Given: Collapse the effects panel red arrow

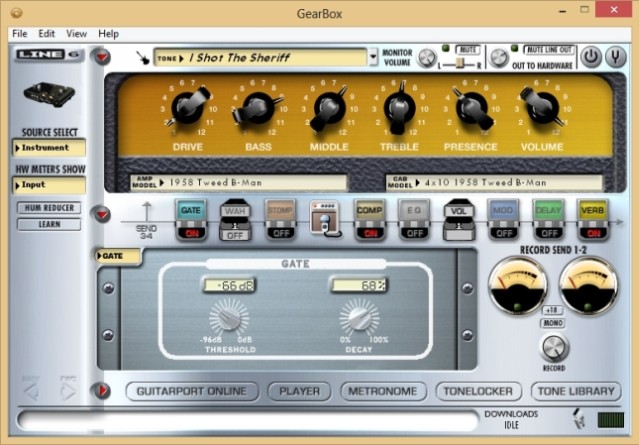Looking at the screenshot, I should [102, 214].
